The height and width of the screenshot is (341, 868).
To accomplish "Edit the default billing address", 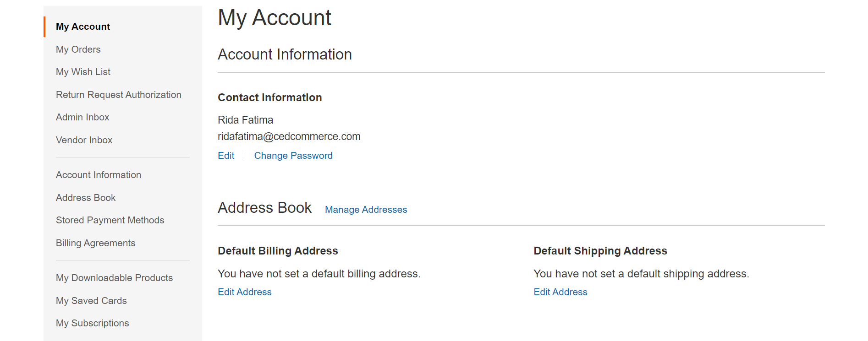I will point(245,292).
